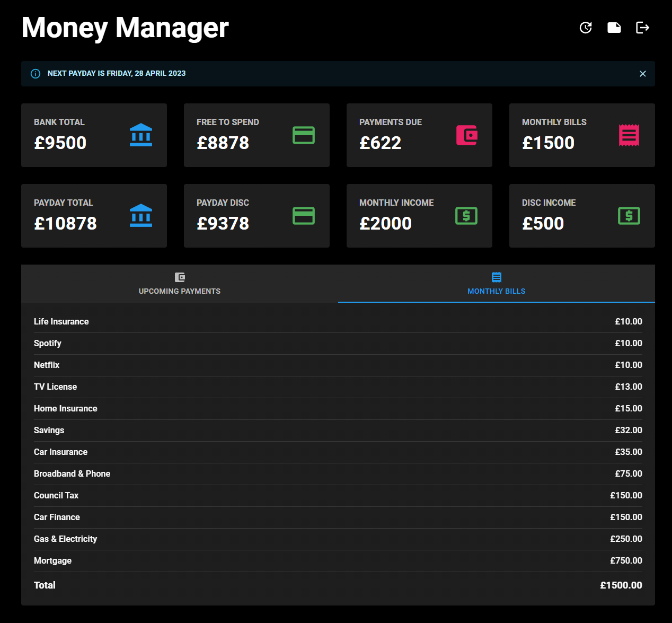Click wallet icon above Upcoming Payments
Image resolution: width=672 pixels, height=623 pixels.
tap(180, 277)
